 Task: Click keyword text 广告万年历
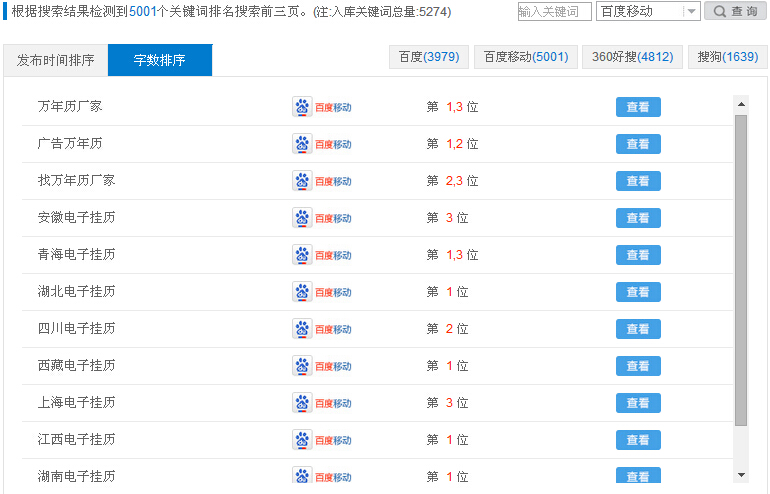tap(70, 143)
